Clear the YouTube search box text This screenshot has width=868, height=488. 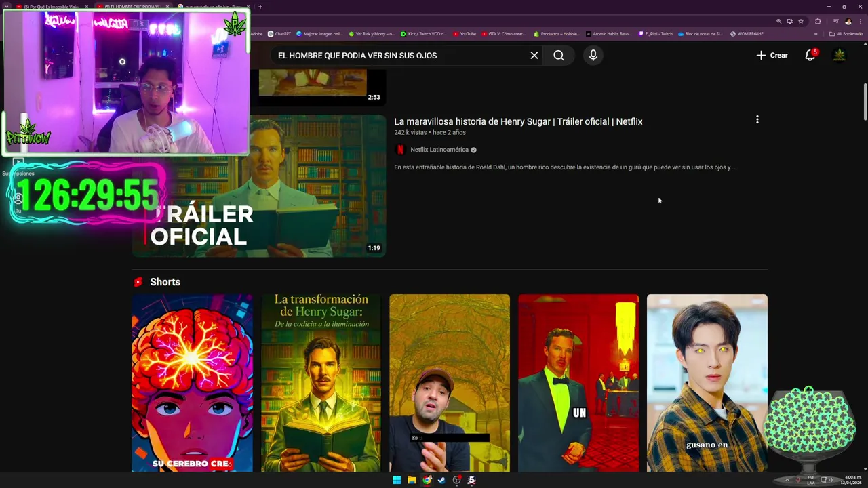pos(534,56)
